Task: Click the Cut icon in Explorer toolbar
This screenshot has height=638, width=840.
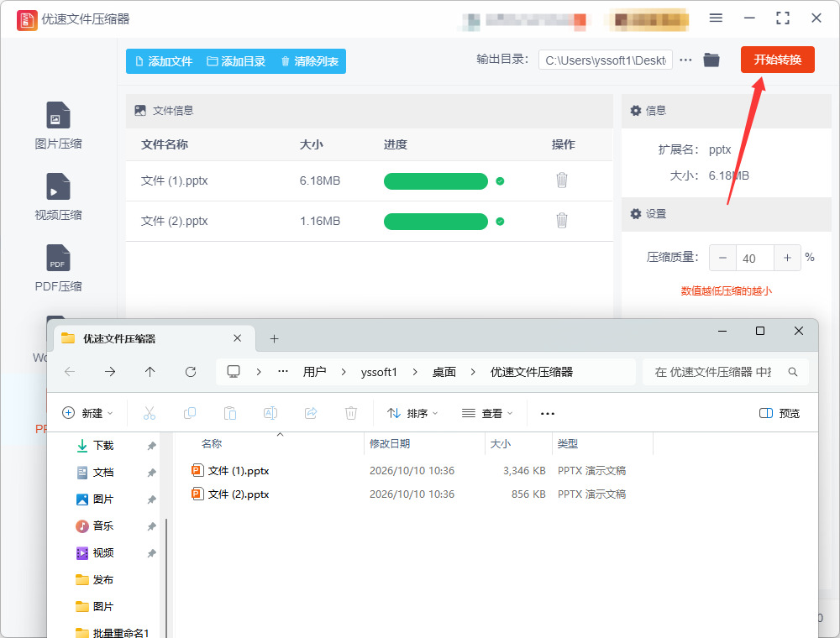Action: click(150, 413)
